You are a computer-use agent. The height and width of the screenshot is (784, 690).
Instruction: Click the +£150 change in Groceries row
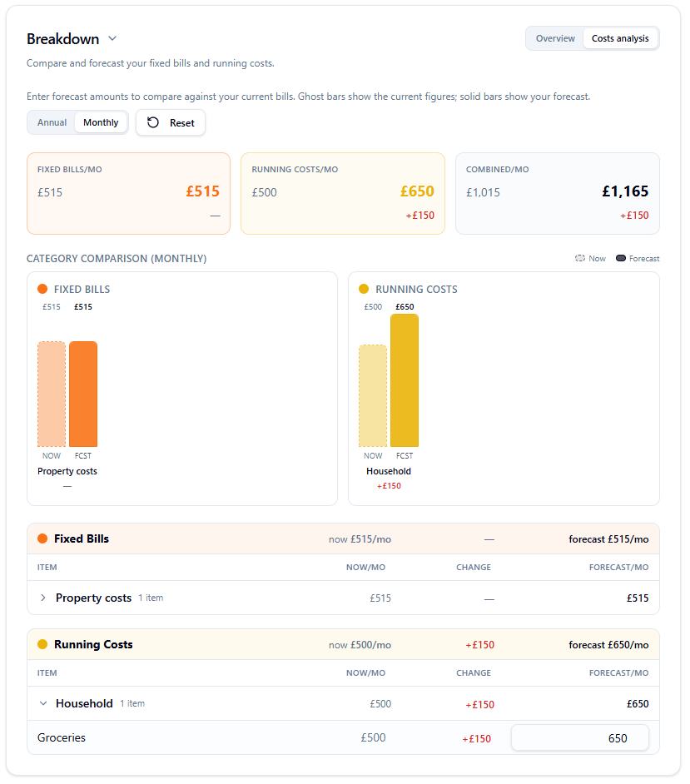tap(476, 738)
